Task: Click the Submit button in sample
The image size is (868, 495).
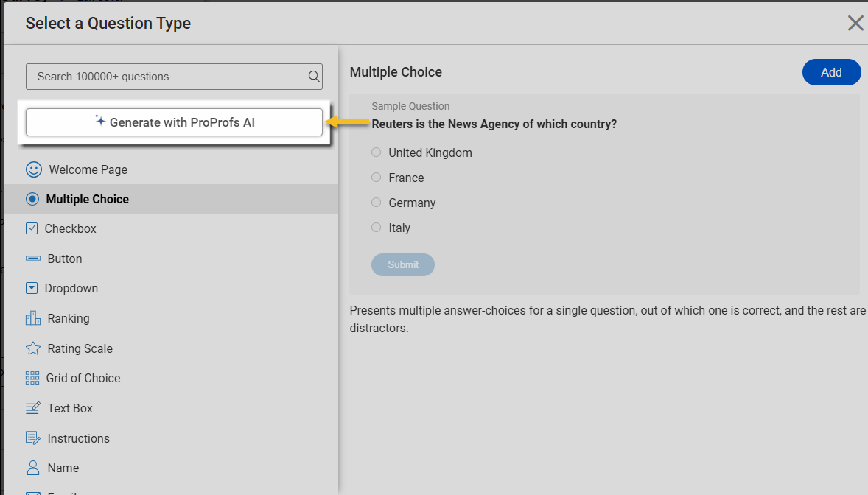Action: (403, 264)
